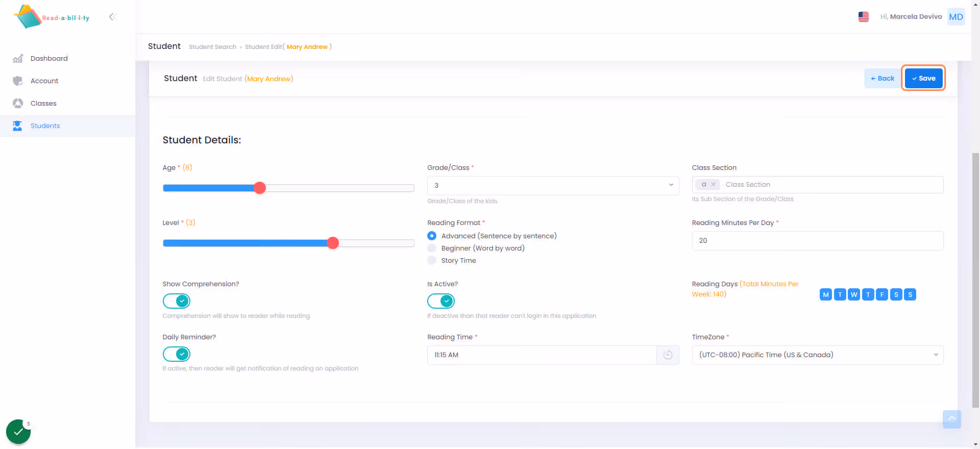Toggle Wednesday (W) reading day
This screenshot has height=449, width=980.
coord(854,294)
